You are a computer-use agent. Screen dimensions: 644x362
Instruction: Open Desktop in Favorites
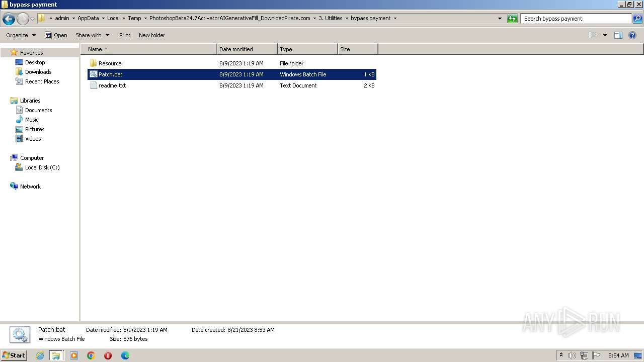click(35, 62)
